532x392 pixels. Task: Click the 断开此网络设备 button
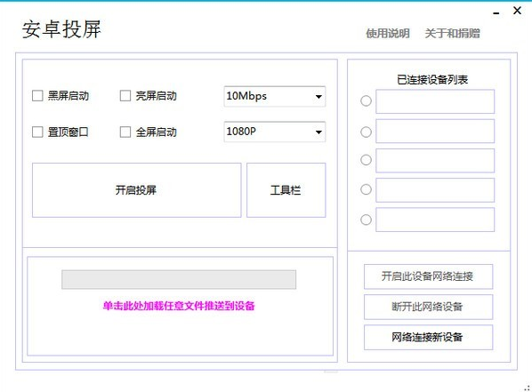(x=428, y=307)
